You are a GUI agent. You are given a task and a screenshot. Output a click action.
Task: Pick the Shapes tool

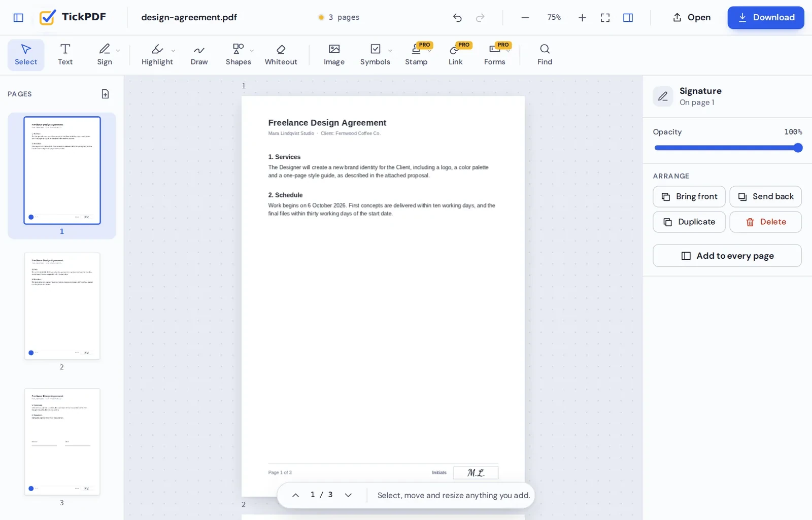tap(238, 55)
